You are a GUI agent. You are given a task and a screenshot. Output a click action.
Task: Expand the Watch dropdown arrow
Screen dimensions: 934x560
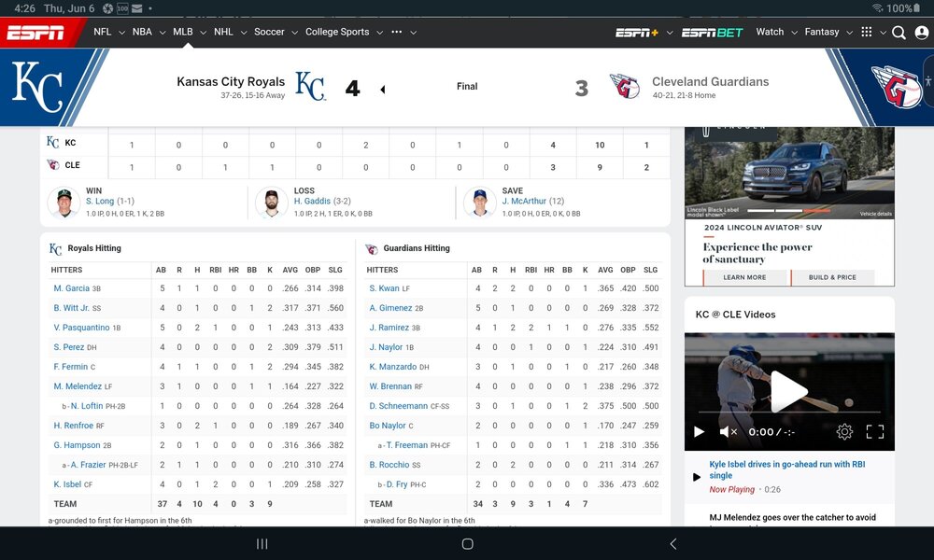pyautogui.click(x=794, y=33)
